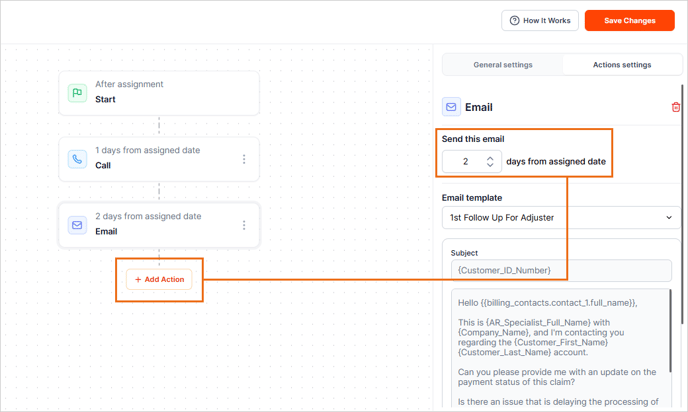Click the question mark icon beside How It Works
The height and width of the screenshot is (412, 688).
(515, 20)
